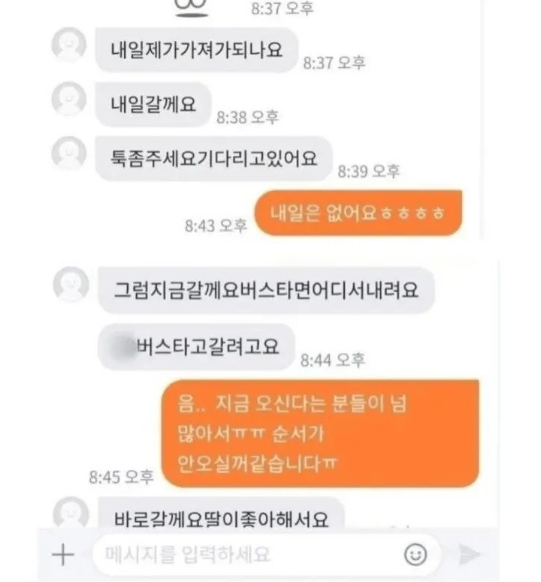Select the 내일갈께요 message bubble

pos(153,104)
